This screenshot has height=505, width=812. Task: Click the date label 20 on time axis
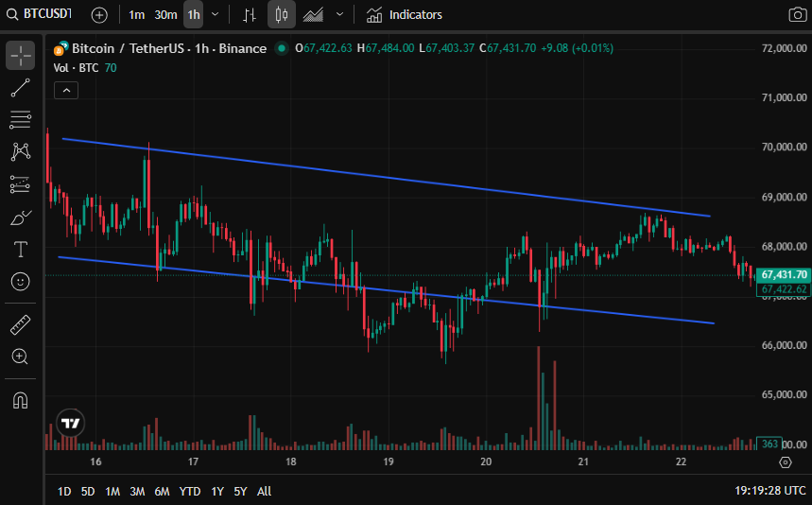pos(486,461)
